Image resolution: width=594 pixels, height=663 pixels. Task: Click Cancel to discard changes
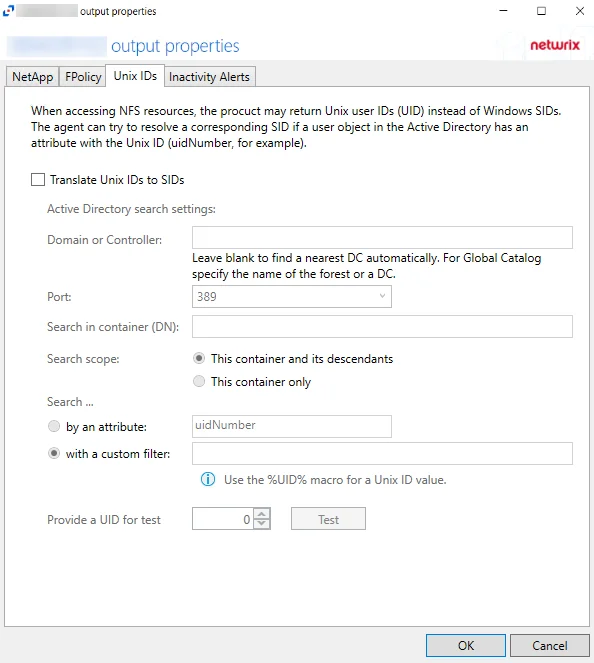pos(550,646)
